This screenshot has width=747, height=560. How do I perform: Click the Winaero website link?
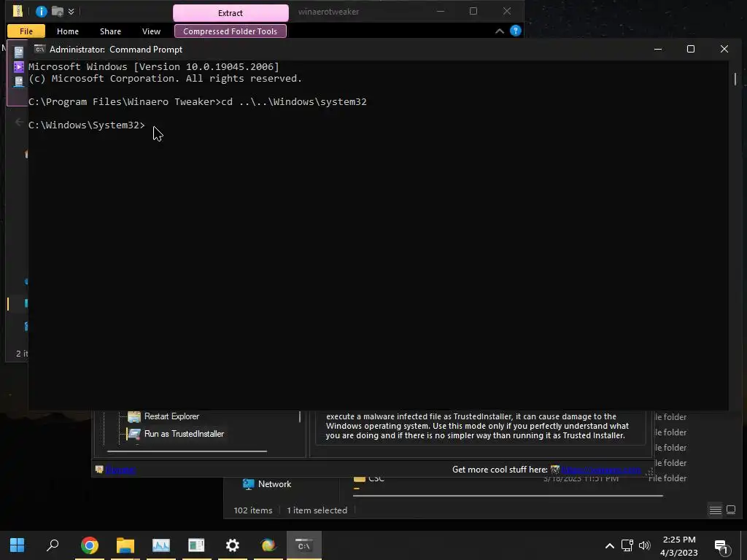tap(601, 470)
